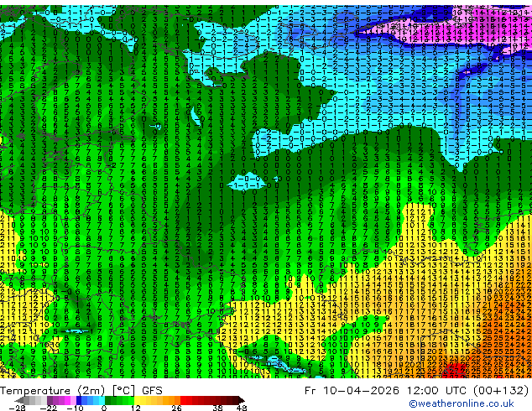Click the gray left arrow end of the color scale
This screenshot has width=532, height=411.
pos(19,400)
